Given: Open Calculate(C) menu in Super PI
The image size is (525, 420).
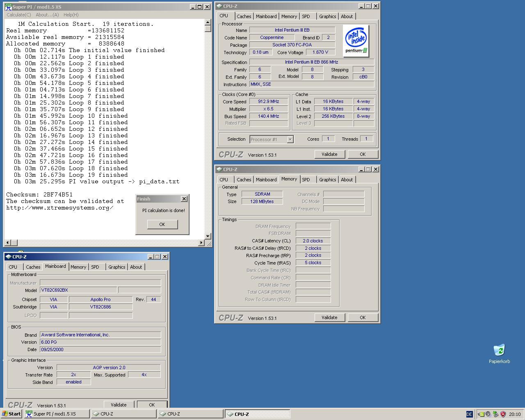Looking at the screenshot, I should [19, 15].
